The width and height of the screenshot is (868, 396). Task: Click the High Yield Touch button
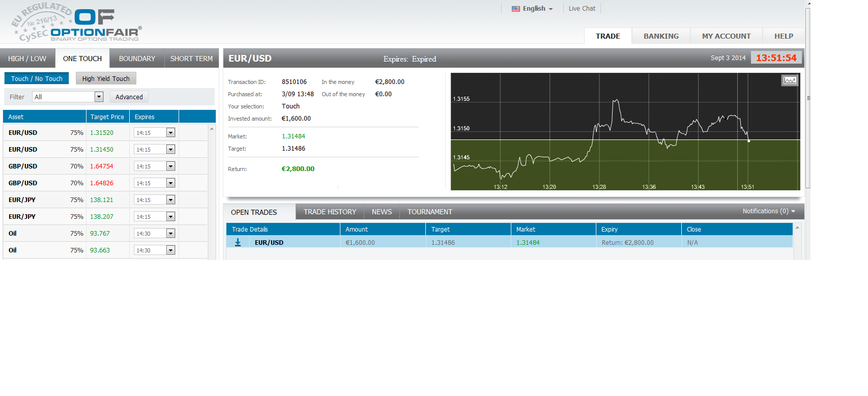(x=106, y=78)
